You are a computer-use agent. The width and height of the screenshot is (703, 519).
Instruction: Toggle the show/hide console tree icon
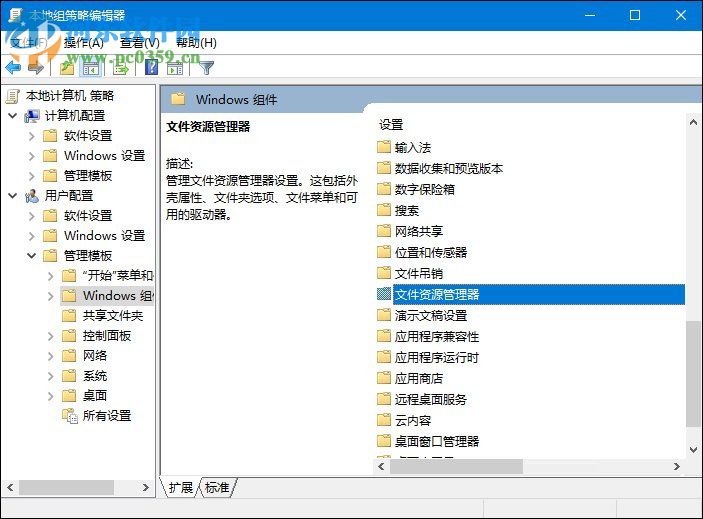90,69
